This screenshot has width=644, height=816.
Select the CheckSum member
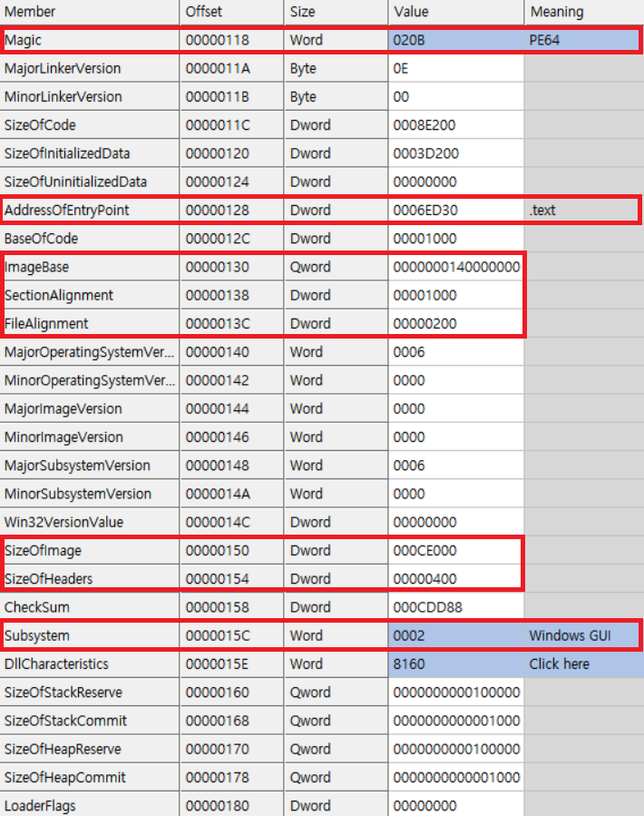[x=90, y=607]
